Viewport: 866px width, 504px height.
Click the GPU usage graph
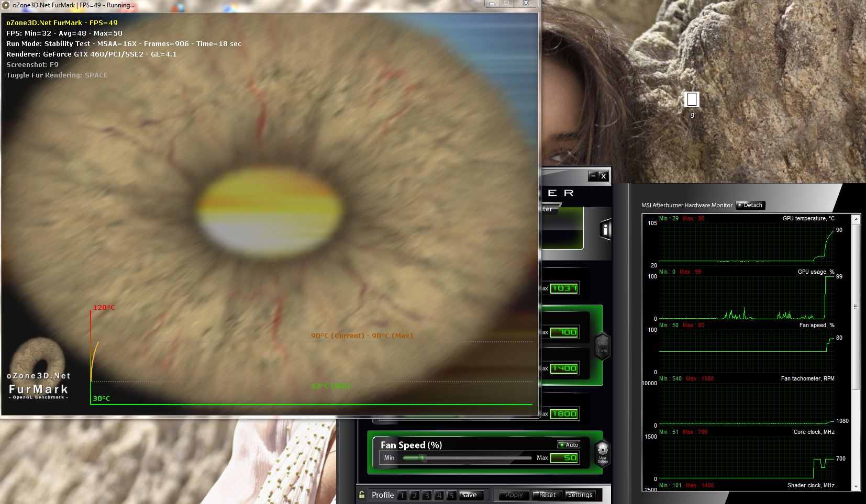tap(746, 297)
